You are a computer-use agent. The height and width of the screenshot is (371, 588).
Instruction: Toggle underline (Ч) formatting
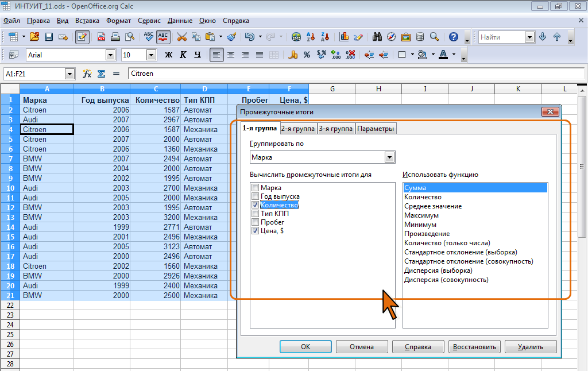point(198,55)
